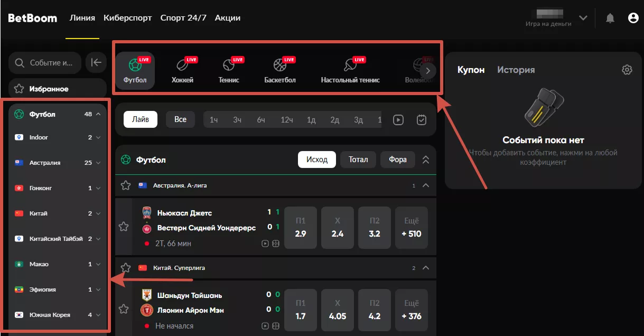Click the event search field

pyautogui.click(x=45, y=63)
